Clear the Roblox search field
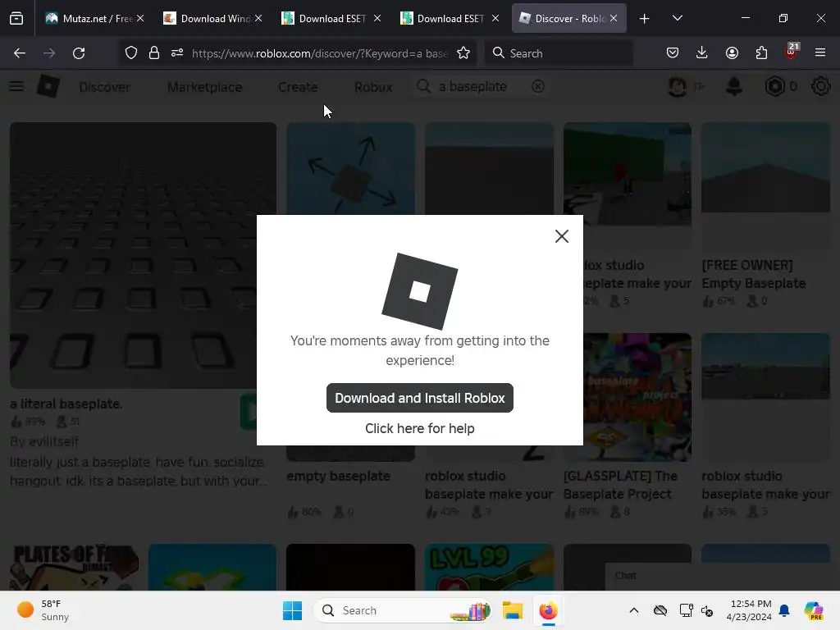The width and height of the screenshot is (840, 630). pos(538,86)
